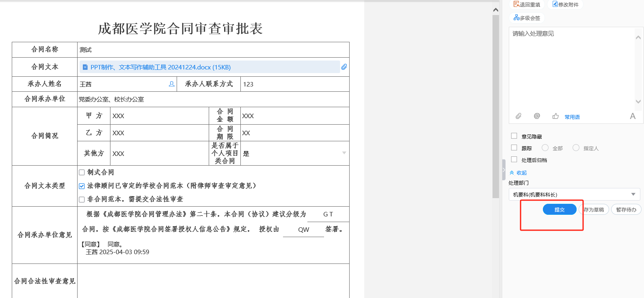Open font formatting with the A icon
The height and width of the screenshot is (298, 644).
632,116
